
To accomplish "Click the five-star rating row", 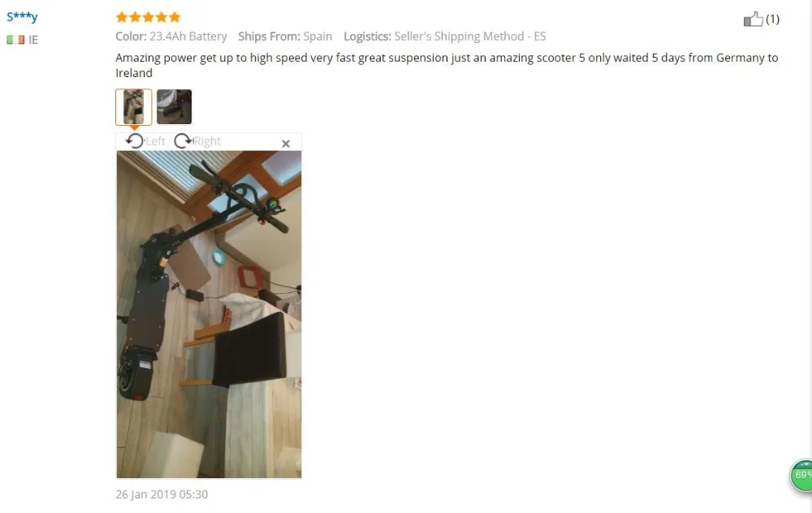I will pyautogui.click(x=148, y=17).
